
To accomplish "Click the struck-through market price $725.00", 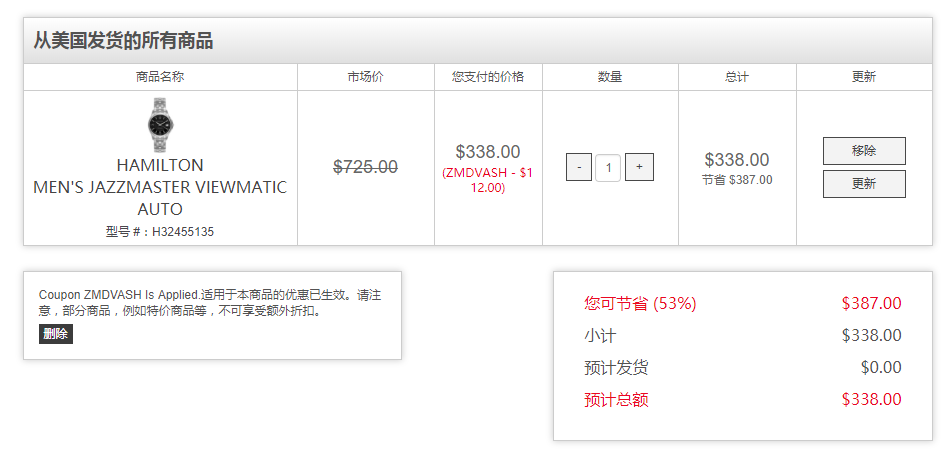I will point(365,167).
